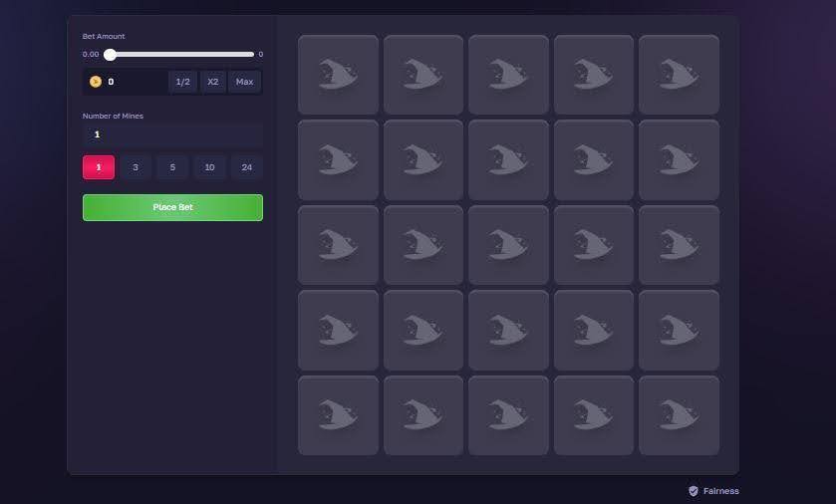Image resolution: width=836 pixels, height=504 pixels.
Task: Select 3 mines preset
Action: click(x=136, y=167)
